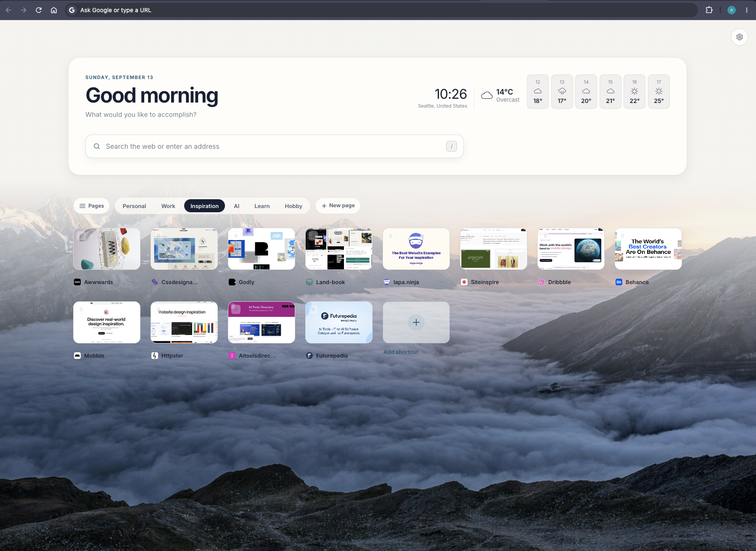The height and width of the screenshot is (551, 756).
Task: Click the browser back arrow
Action: click(x=8, y=10)
